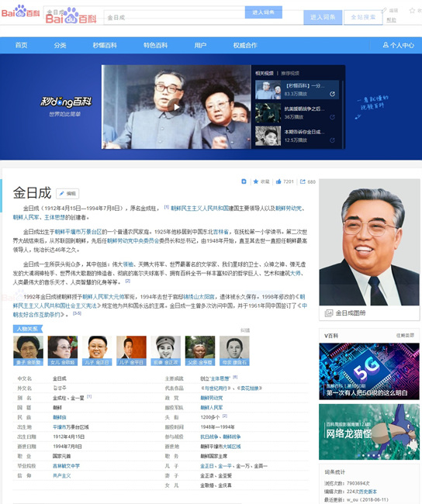Open the personal center user icon

(386, 45)
